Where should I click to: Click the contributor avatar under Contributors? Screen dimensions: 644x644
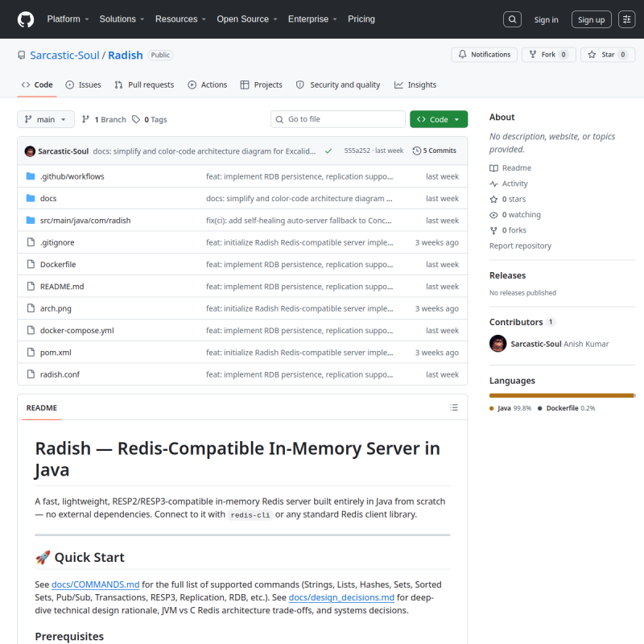click(x=497, y=344)
